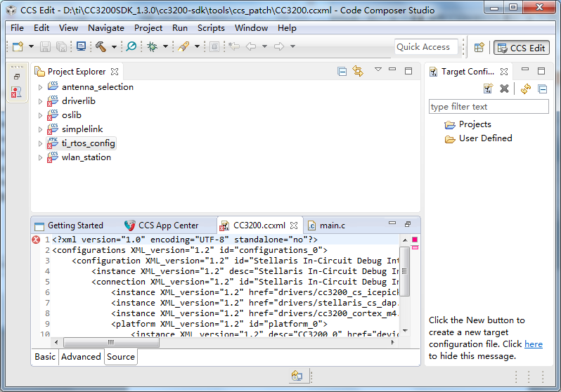The image size is (561, 392).
Task: Expand the oslib project node
Action: (x=41, y=115)
